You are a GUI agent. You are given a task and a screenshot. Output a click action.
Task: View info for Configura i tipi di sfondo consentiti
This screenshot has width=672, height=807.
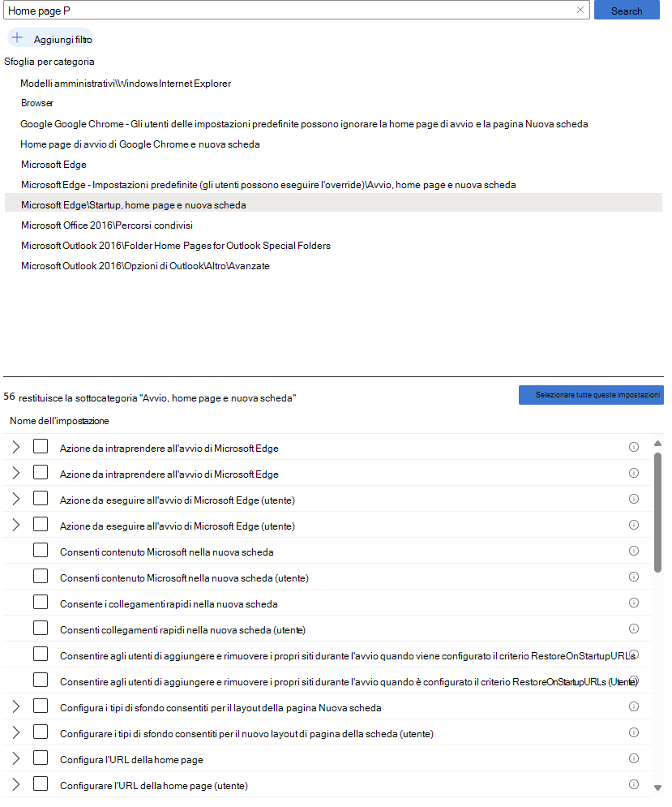point(633,707)
